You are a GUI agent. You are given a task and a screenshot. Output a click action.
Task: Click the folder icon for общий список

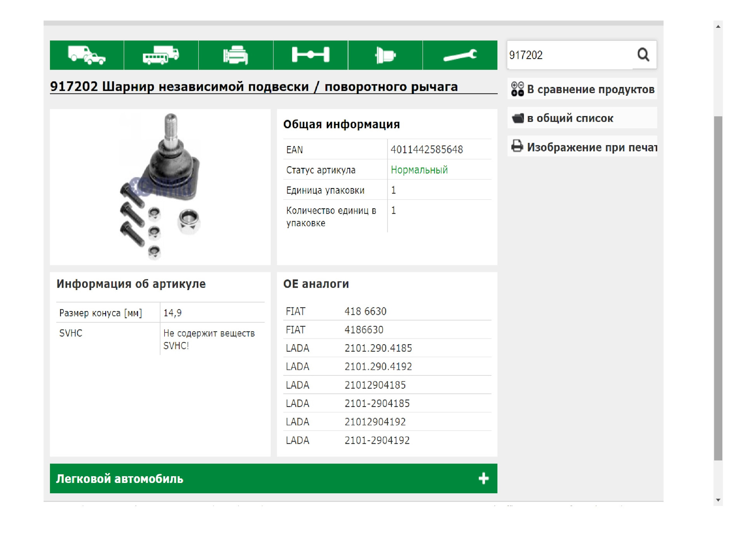(x=518, y=118)
